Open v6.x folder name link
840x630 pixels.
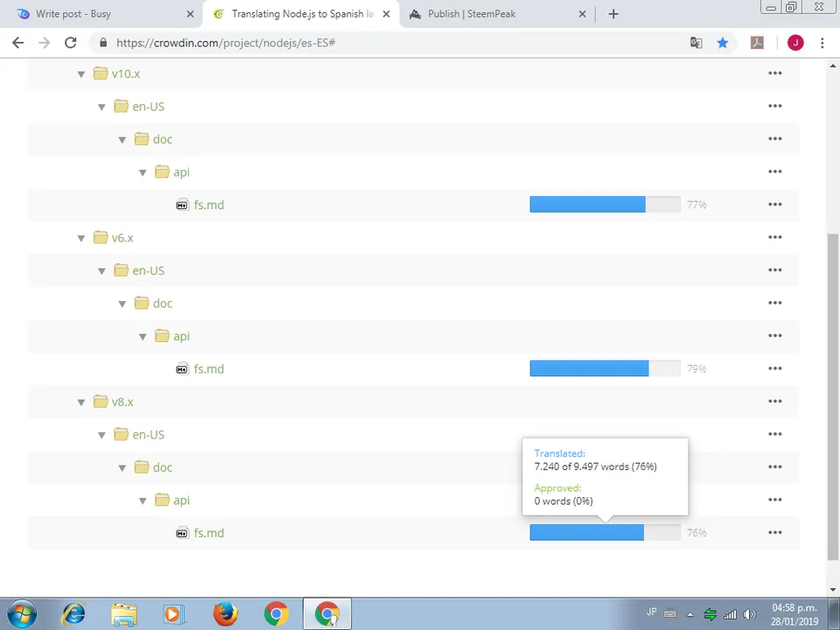click(122, 238)
